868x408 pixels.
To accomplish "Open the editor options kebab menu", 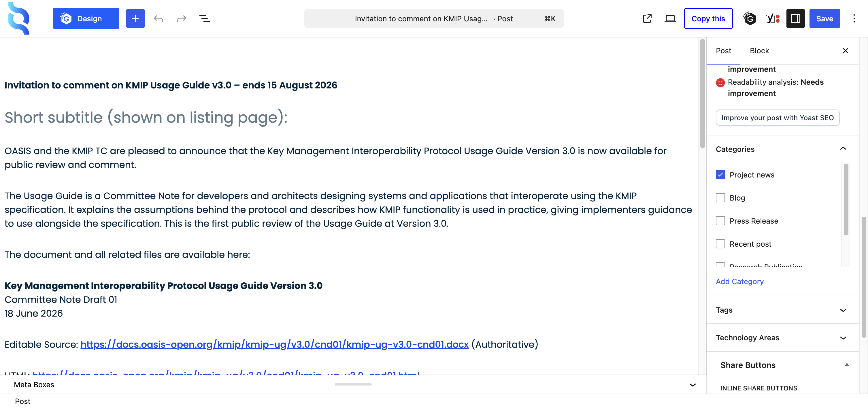I will click(x=854, y=18).
